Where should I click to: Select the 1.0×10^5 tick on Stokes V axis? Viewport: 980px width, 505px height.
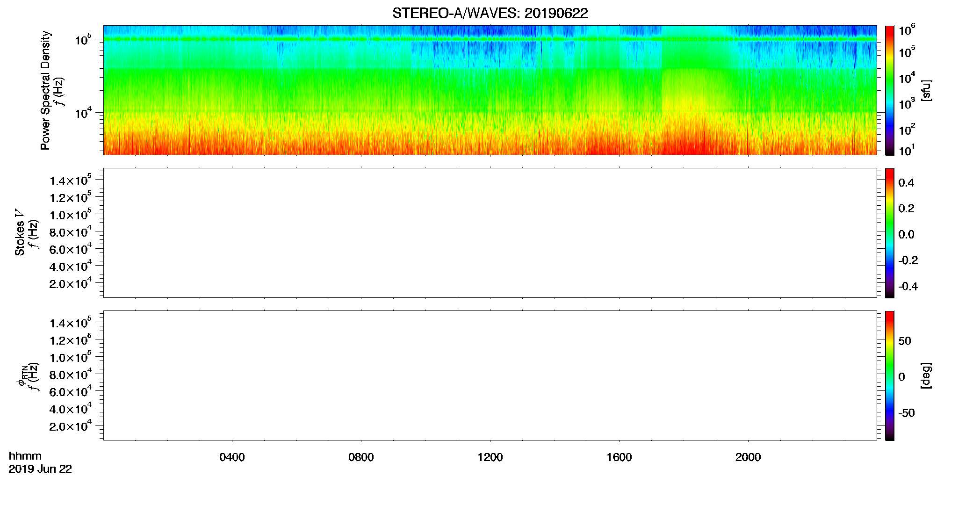[x=71, y=214]
